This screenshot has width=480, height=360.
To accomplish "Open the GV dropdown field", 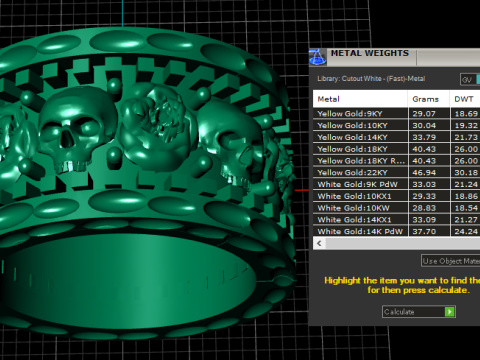I will click(x=470, y=80).
